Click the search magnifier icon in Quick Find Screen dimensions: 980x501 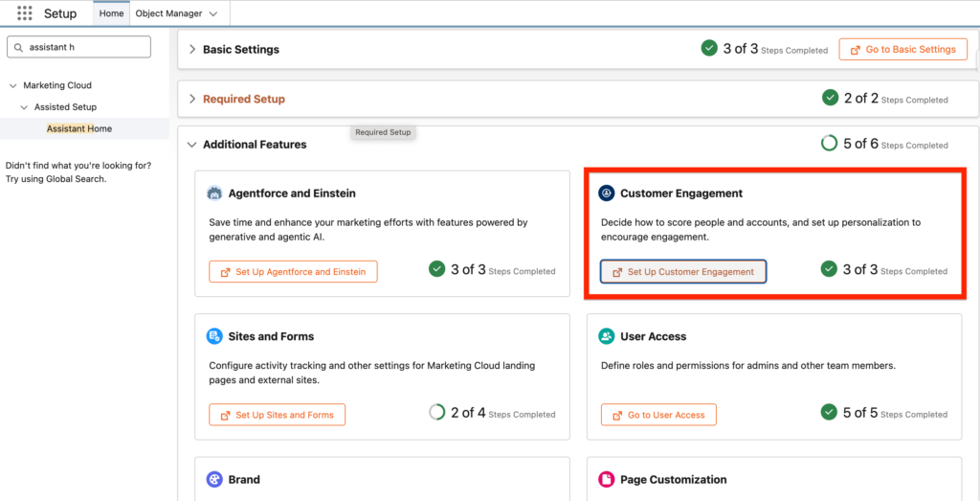[19, 47]
